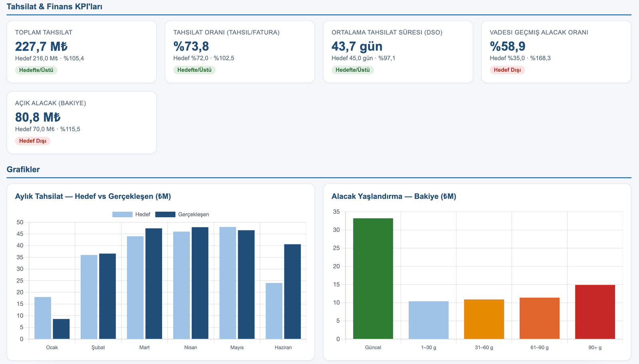This screenshot has width=639, height=364.
Task: Click the Hedefte/Üstü badge under Tahsilat Oranı
Action: (194, 70)
